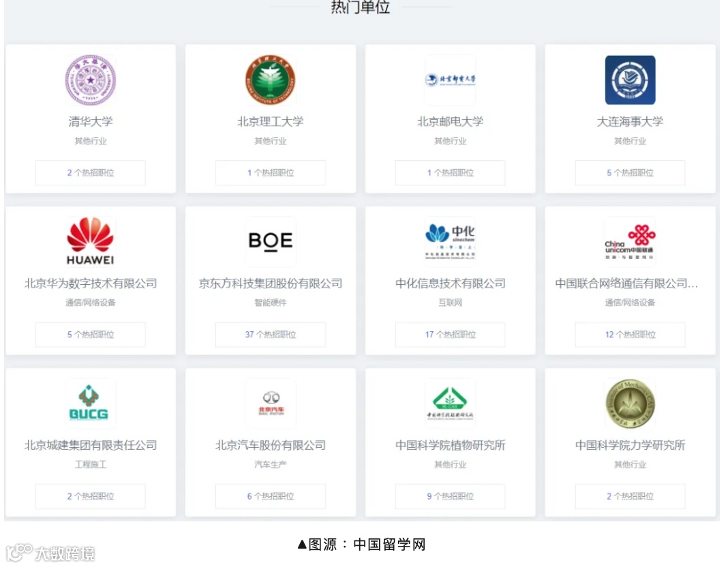Screen dimensions: 728x567
Task: Select the 清华大学 name link
Action: tap(90, 121)
